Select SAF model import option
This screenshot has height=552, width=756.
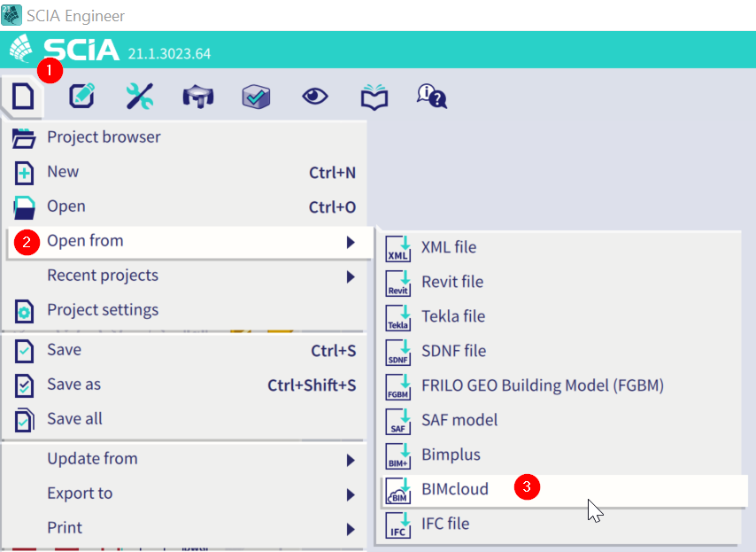559,420
